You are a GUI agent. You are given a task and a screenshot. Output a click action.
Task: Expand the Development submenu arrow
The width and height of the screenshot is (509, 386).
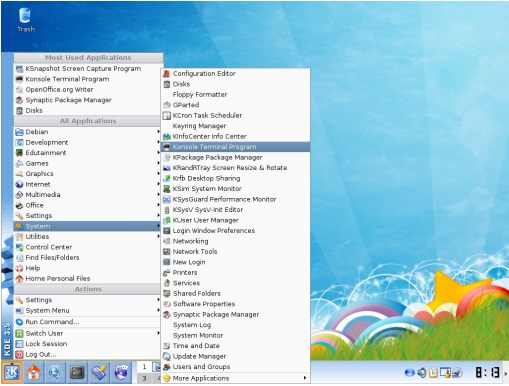(158, 142)
